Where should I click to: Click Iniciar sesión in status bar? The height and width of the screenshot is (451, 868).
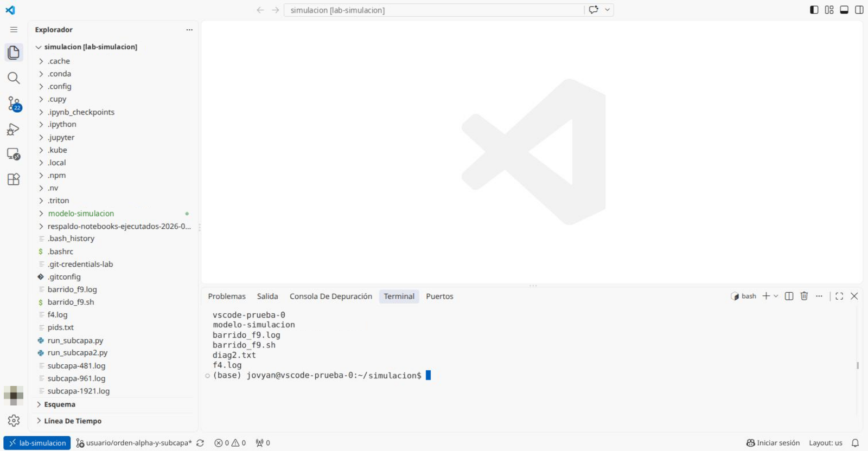(773, 443)
